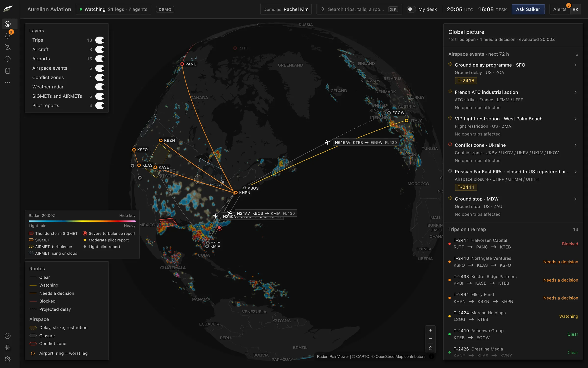Open Demo as Rachel Kim selector
588x368 pixels.
(x=286, y=9)
